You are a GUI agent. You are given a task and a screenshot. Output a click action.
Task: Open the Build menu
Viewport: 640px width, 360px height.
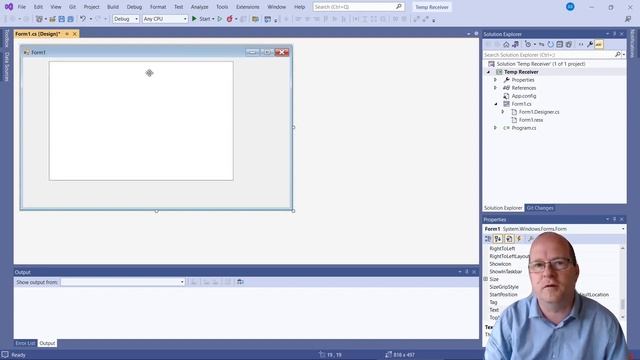(113, 7)
